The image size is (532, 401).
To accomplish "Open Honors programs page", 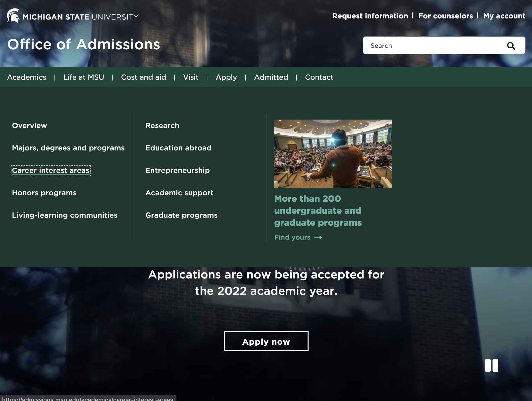I will click(x=44, y=193).
